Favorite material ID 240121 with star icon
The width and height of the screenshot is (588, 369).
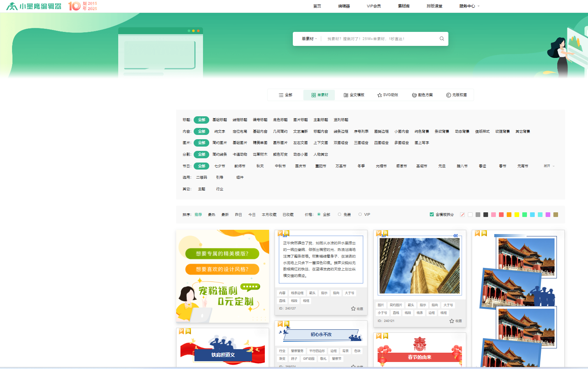[x=451, y=321]
